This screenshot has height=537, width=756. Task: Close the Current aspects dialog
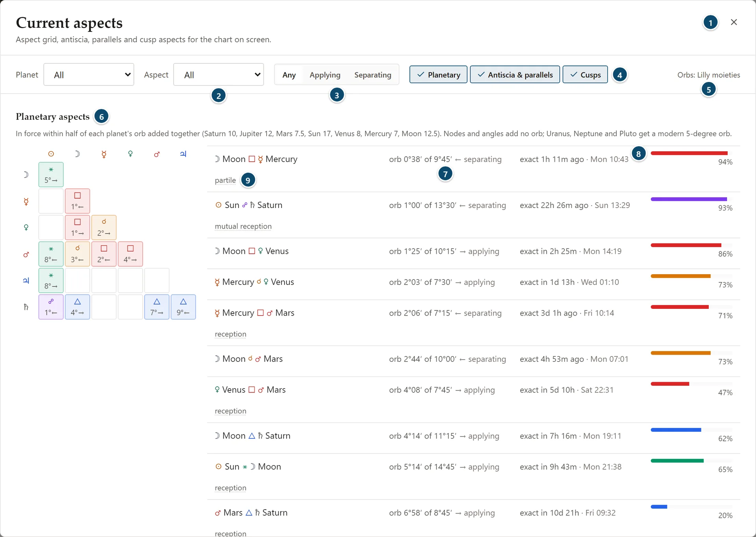click(x=734, y=22)
